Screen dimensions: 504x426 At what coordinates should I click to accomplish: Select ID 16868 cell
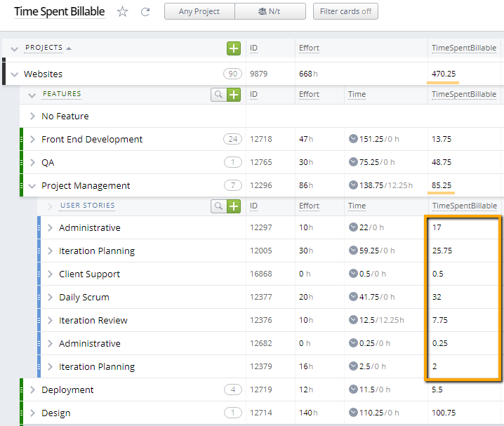coord(260,274)
